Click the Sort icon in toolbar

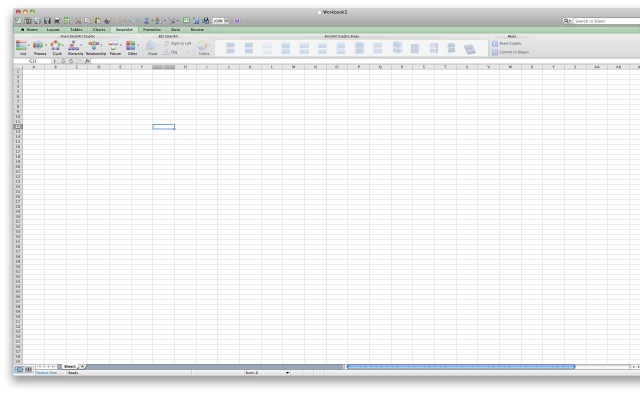click(158, 20)
